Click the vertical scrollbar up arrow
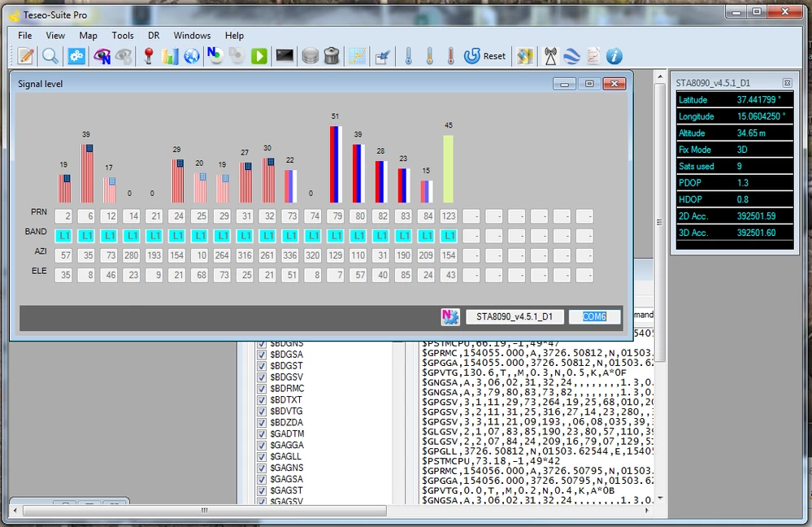Viewport: 812px width, 527px height. pyautogui.click(x=660, y=76)
